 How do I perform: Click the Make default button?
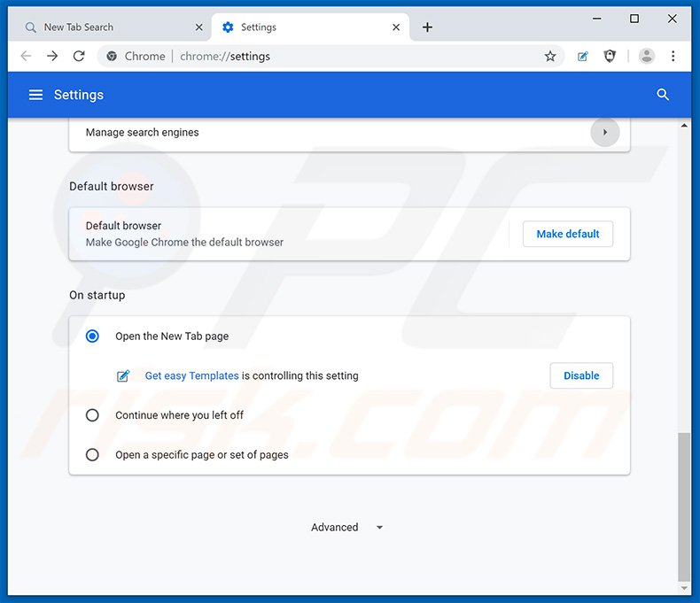568,234
